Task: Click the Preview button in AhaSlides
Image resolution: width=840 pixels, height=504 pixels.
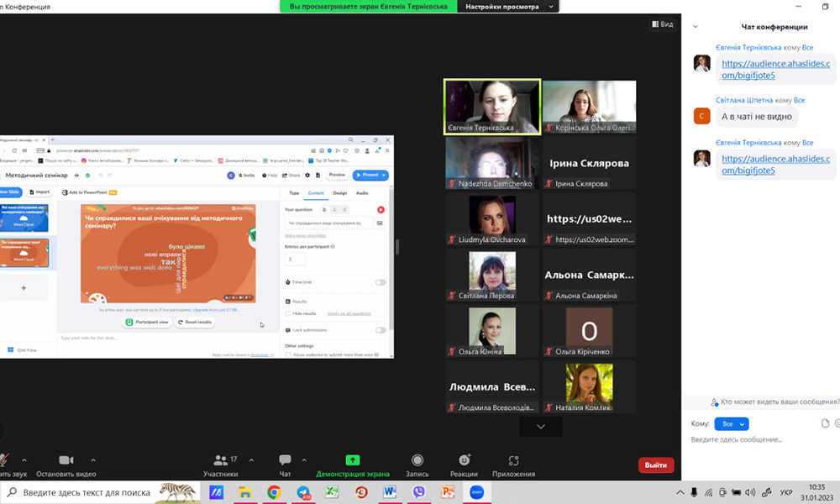Action: coord(337,175)
